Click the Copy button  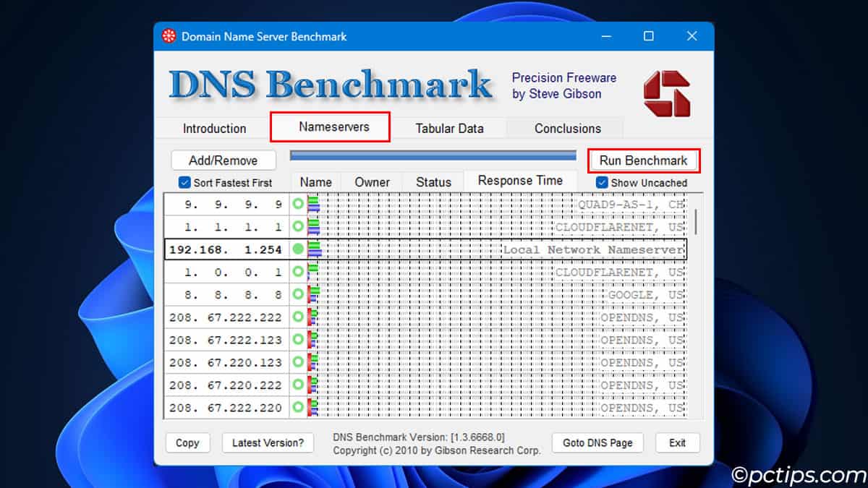[x=187, y=442]
